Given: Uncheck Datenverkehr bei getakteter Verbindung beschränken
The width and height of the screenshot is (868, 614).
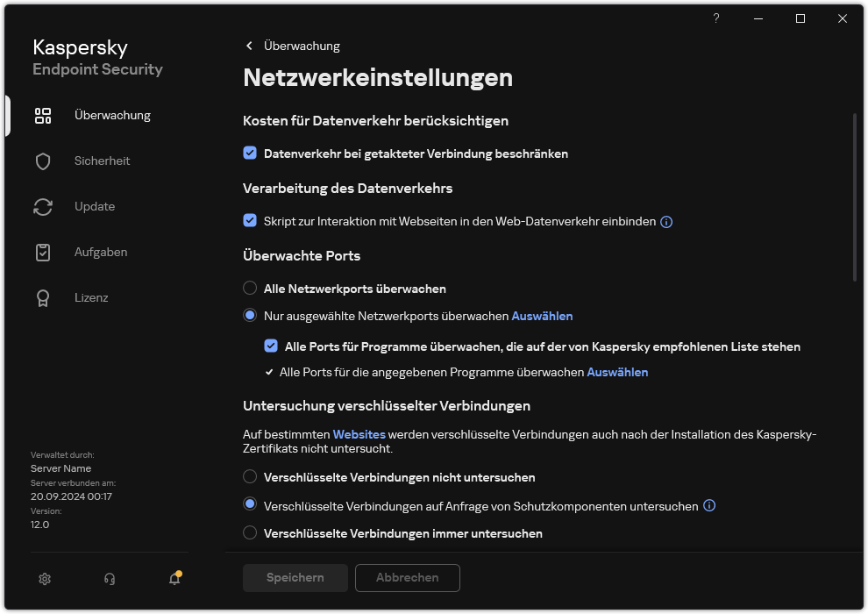Looking at the screenshot, I should point(250,153).
